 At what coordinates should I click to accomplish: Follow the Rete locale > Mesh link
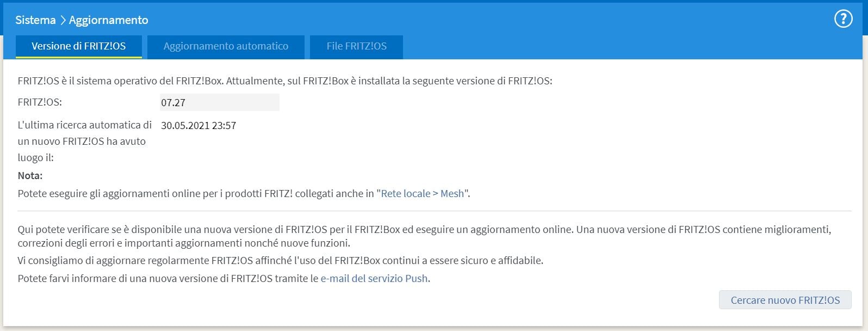click(423, 193)
